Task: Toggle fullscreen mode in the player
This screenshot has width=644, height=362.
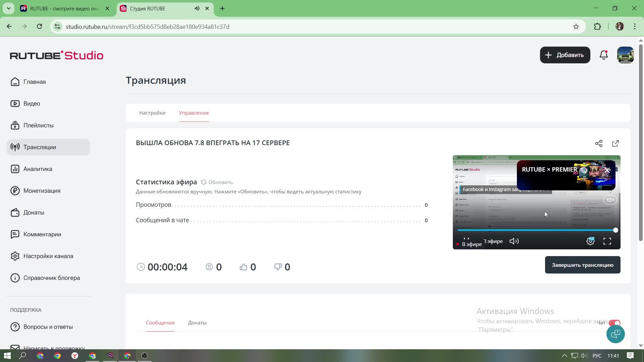Action: click(x=607, y=241)
